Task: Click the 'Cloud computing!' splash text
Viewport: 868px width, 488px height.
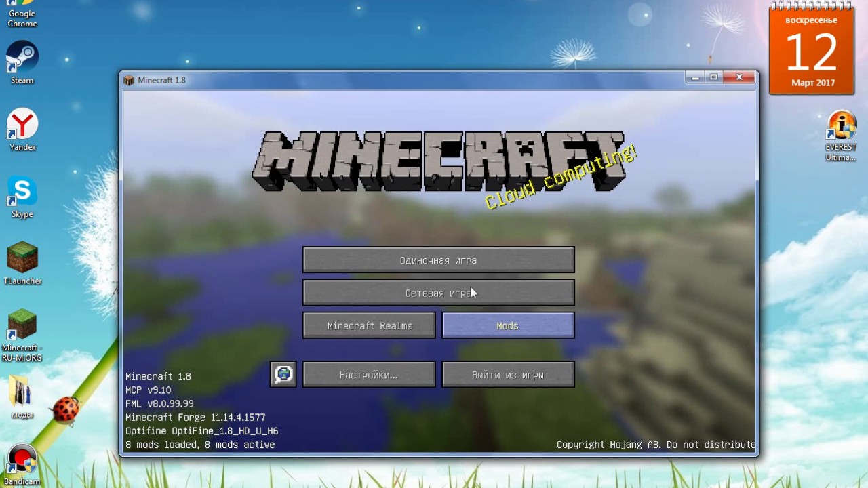Action: coord(561,178)
